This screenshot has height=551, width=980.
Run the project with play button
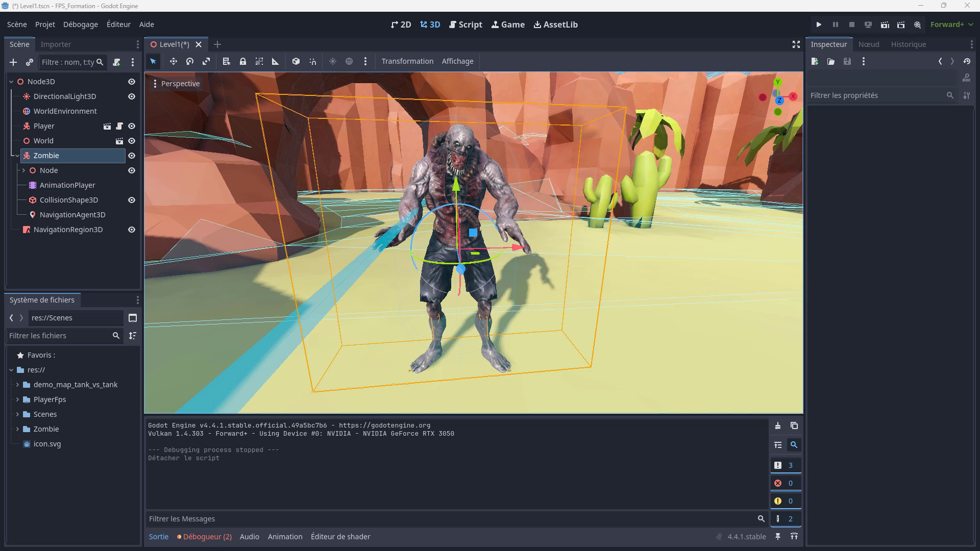[819, 24]
